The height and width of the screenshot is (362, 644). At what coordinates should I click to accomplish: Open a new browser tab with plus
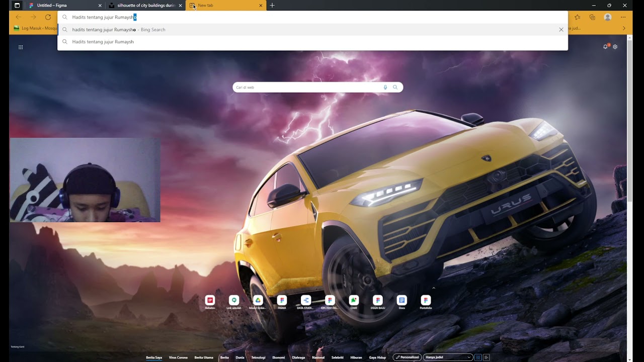click(x=272, y=6)
